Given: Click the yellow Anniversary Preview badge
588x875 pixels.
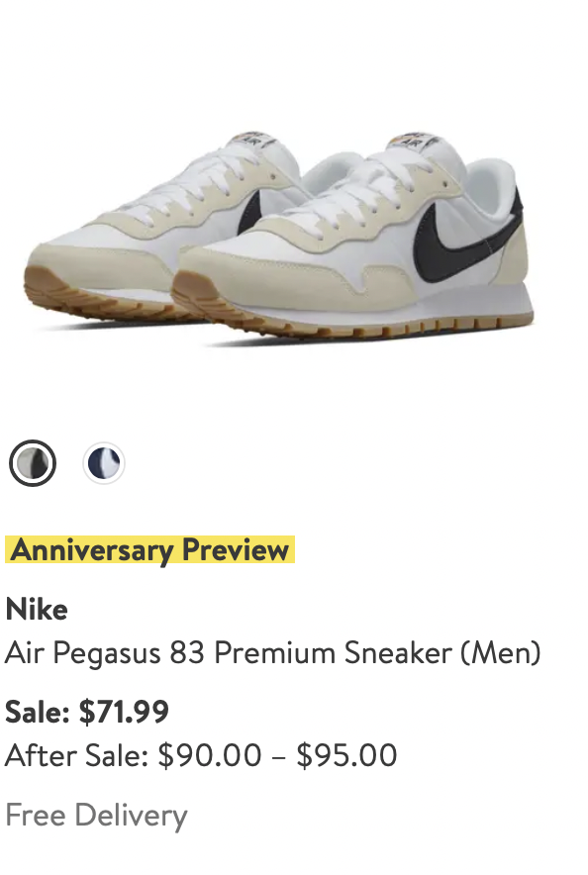Looking at the screenshot, I should pos(150,549).
